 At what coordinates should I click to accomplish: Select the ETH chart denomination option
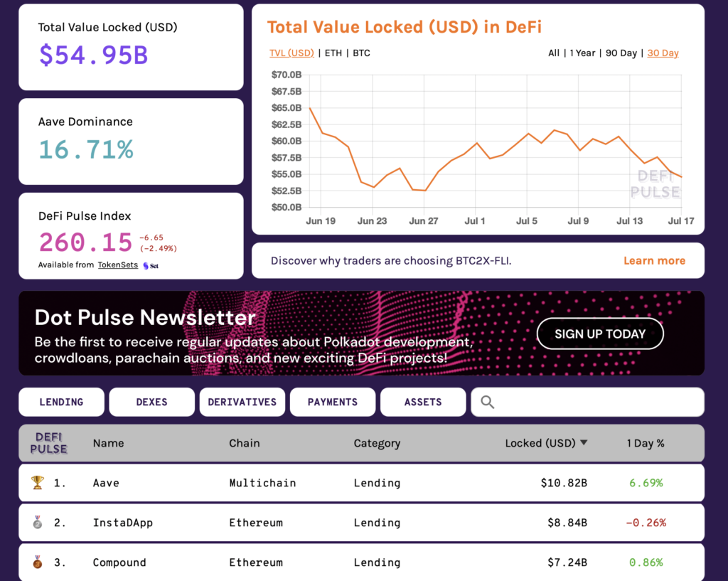333,53
